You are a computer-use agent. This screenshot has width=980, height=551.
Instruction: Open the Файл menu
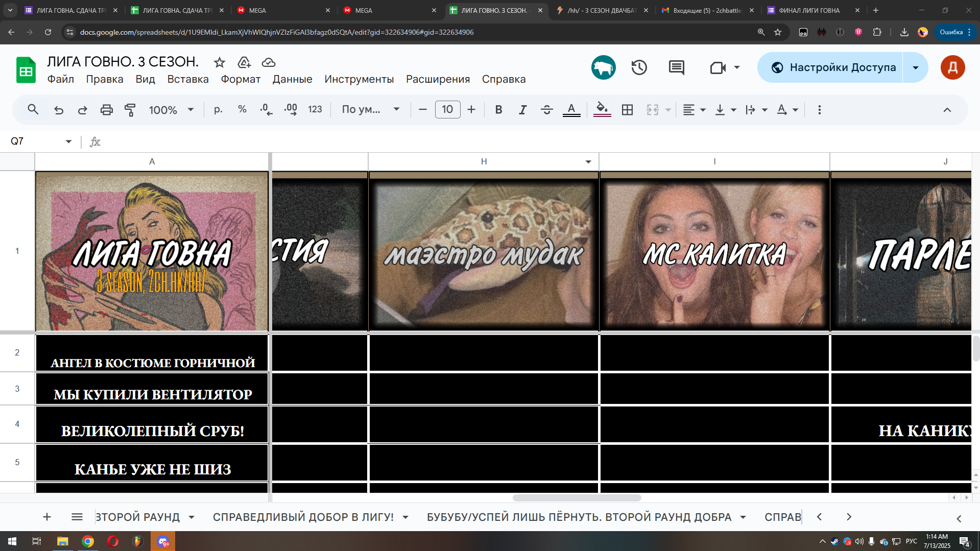coord(60,79)
